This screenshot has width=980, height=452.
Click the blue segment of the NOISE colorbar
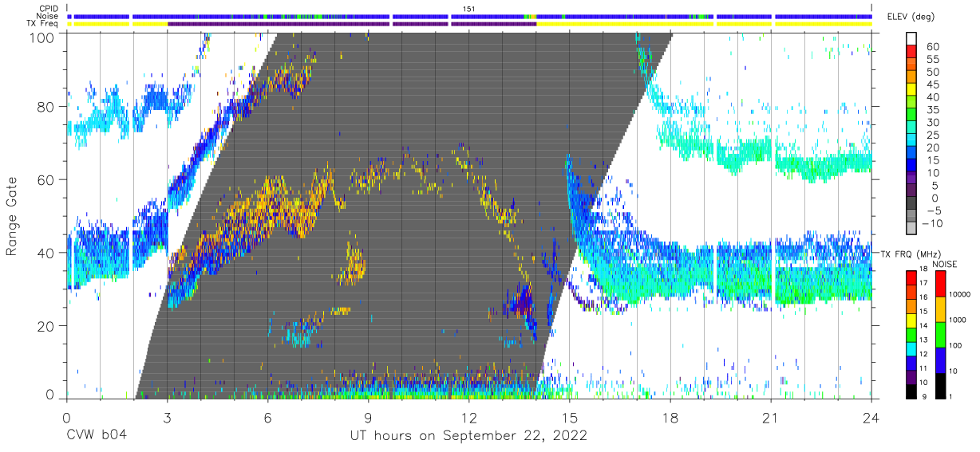click(x=940, y=360)
